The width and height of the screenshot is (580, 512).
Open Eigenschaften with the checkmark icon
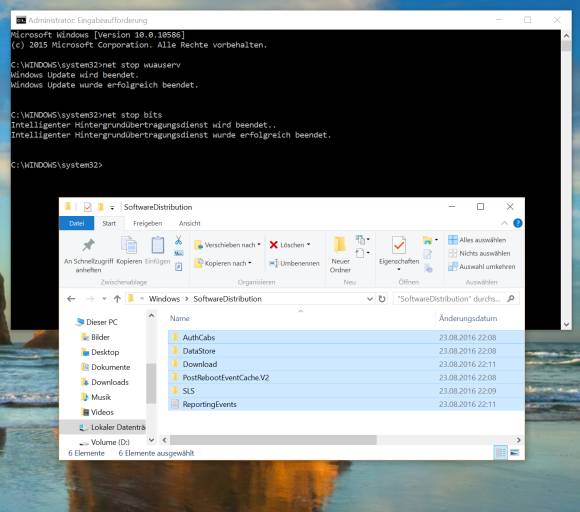click(399, 245)
